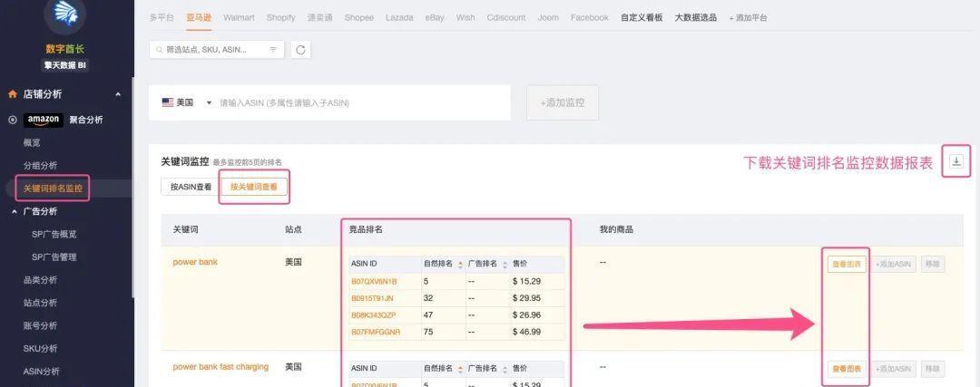The height and width of the screenshot is (387, 980).
Task: Open the 美国 country dropdown
Action: click(187, 102)
